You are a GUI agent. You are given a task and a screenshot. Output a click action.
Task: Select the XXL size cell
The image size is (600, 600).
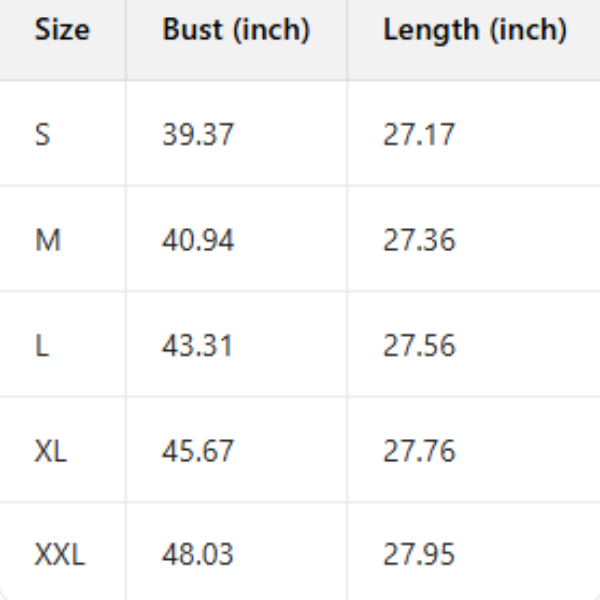pos(60,554)
